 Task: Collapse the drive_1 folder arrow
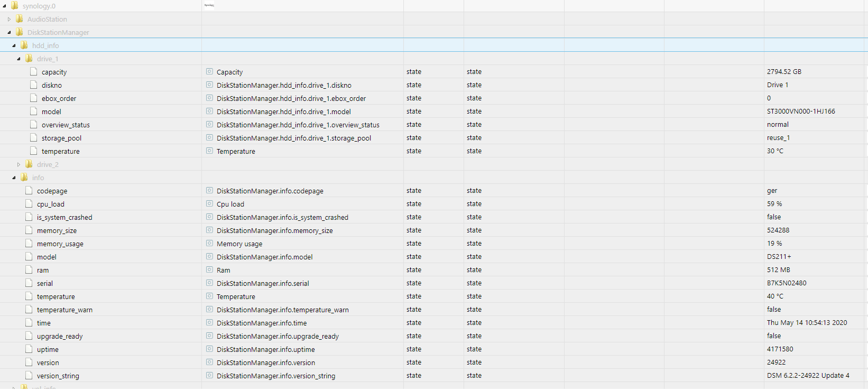[x=19, y=59]
